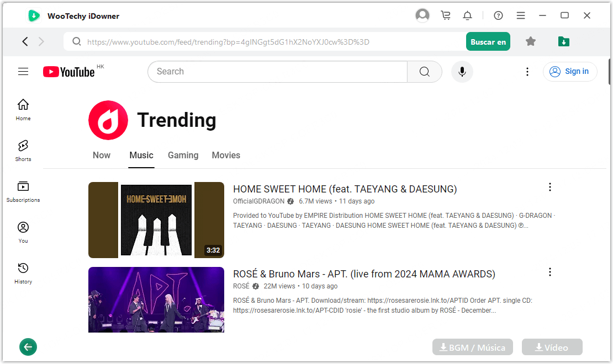This screenshot has height=364, width=613.
Task: Click the green back arrow circle
Action: point(28,347)
